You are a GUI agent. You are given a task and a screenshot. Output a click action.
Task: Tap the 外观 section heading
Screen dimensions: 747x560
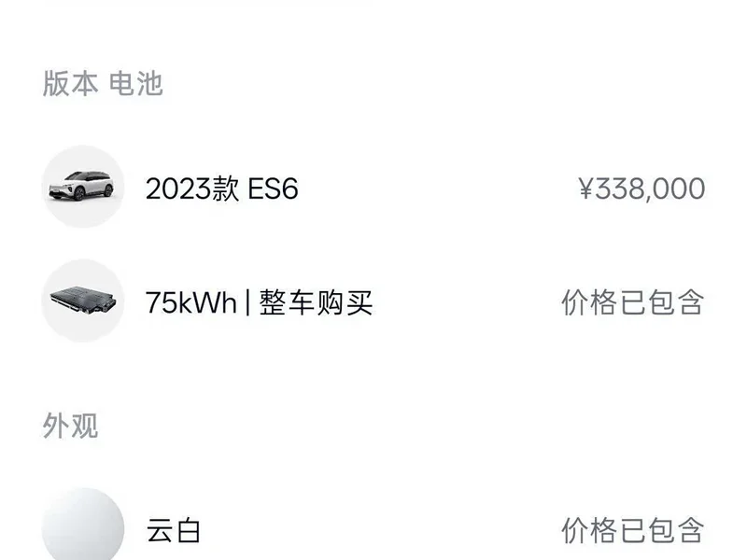[71, 426]
